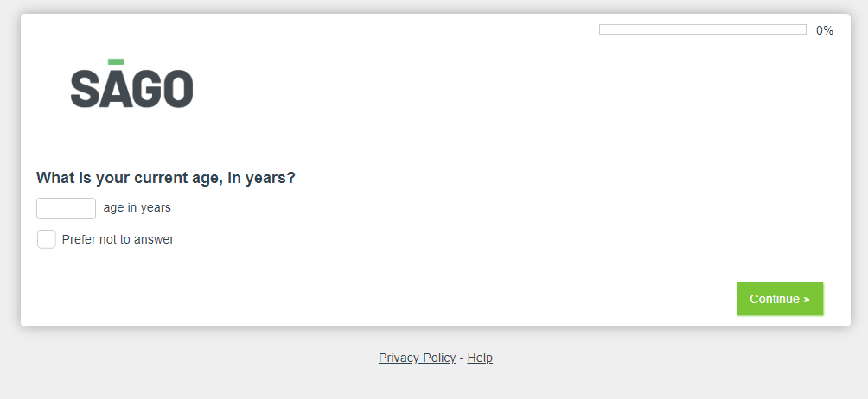The image size is (868, 399).
Task: Click the 0% progress label
Action: pyautogui.click(x=825, y=30)
